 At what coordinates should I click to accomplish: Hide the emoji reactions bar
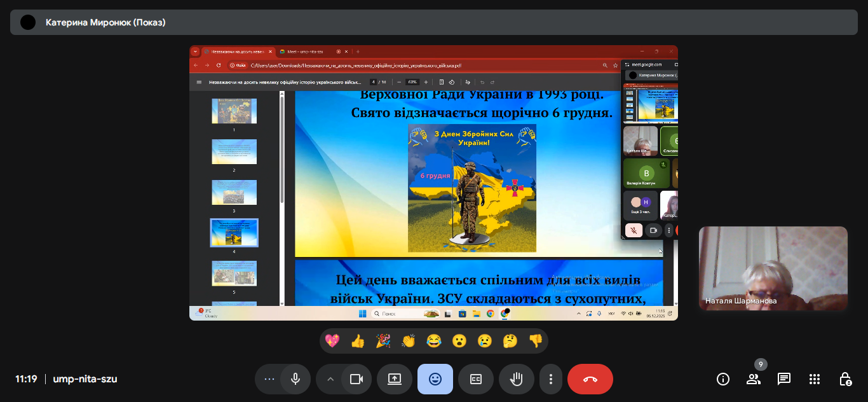point(435,379)
